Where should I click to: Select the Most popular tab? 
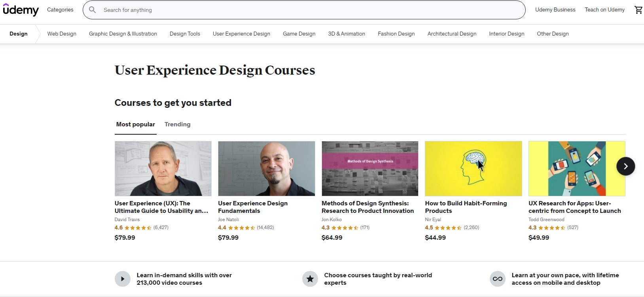click(x=135, y=124)
